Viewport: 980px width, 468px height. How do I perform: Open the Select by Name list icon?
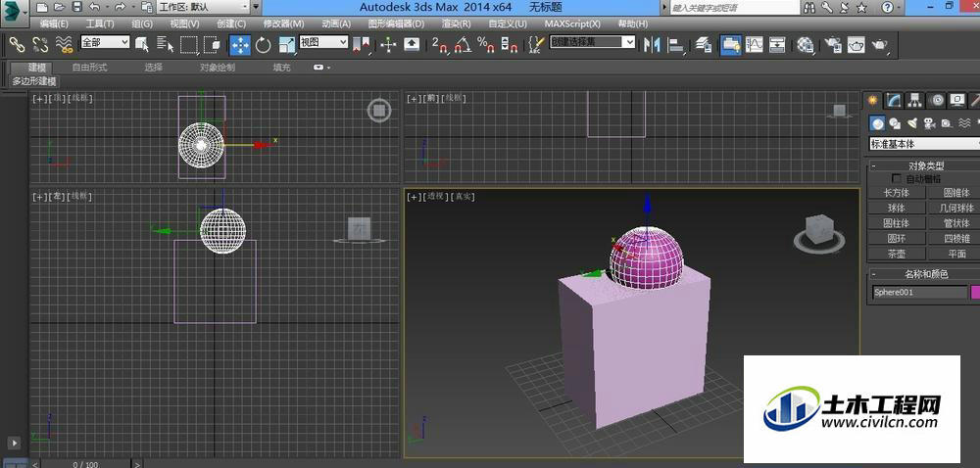165,44
